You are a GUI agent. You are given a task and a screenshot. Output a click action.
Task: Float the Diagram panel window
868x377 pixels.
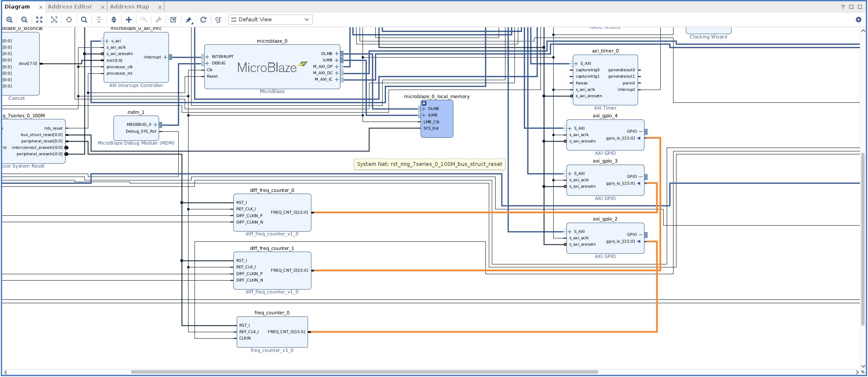[860, 7]
